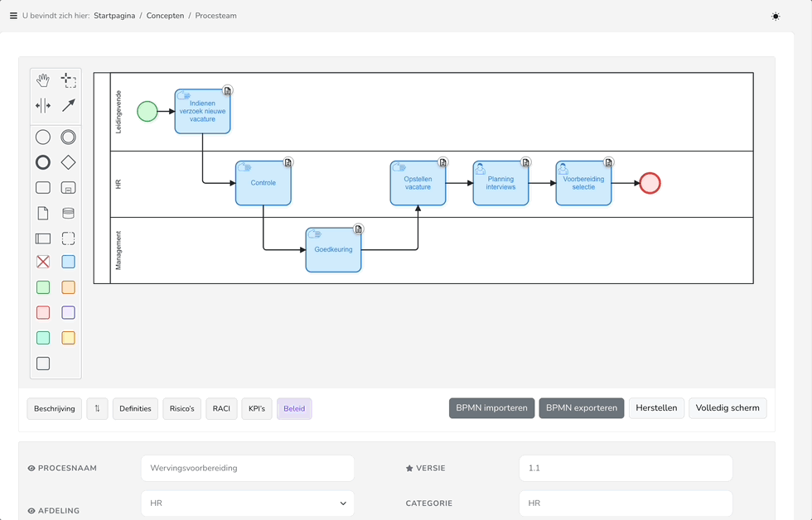Pick the pool/participant element

43,238
